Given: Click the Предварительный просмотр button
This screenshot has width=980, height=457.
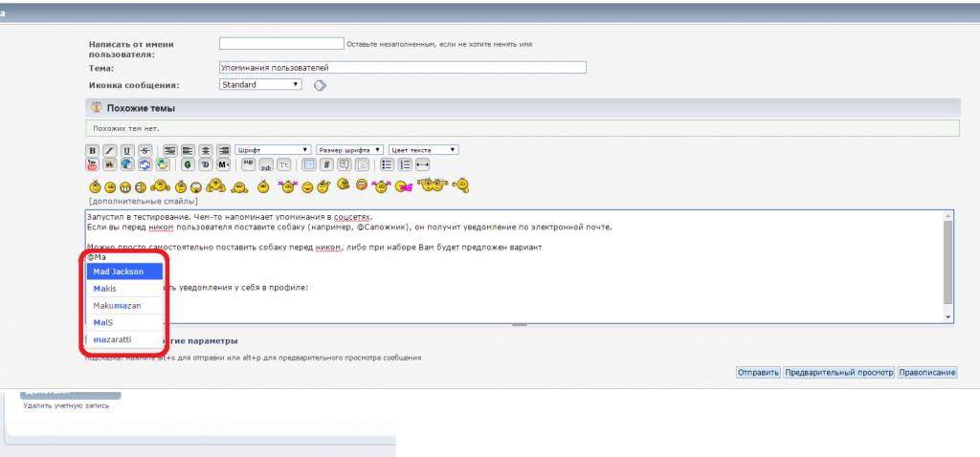Looking at the screenshot, I should click(838, 373).
